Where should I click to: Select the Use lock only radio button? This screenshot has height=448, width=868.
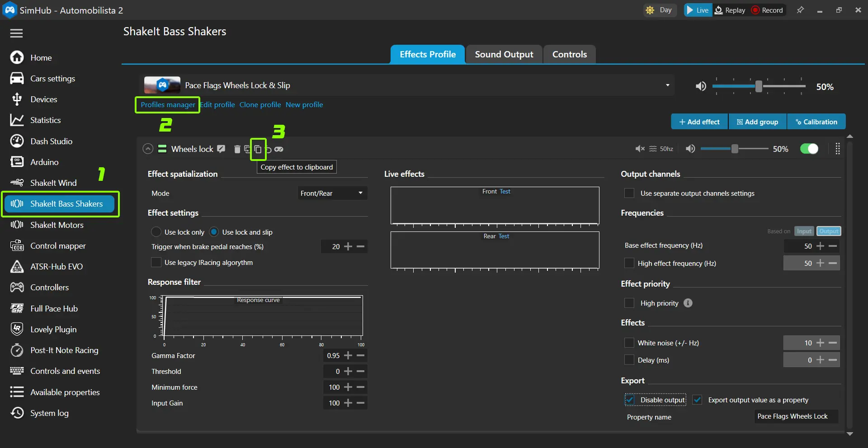(x=156, y=232)
